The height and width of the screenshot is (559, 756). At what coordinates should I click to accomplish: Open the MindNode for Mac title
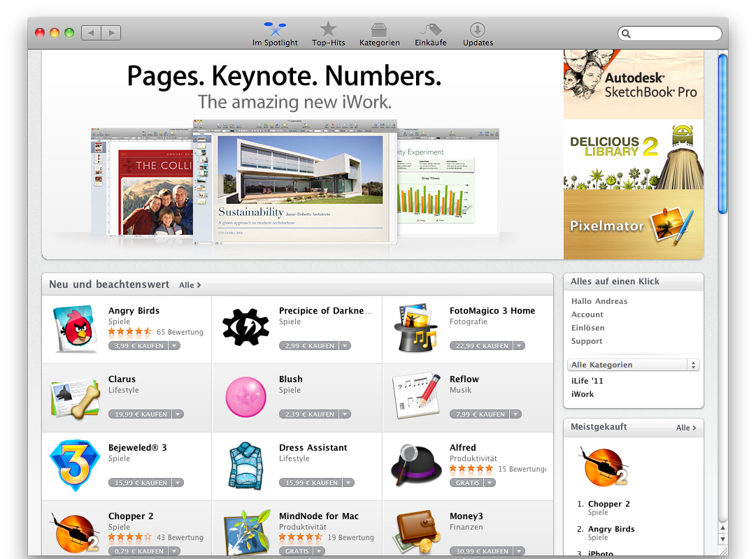pyautogui.click(x=319, y=516)
